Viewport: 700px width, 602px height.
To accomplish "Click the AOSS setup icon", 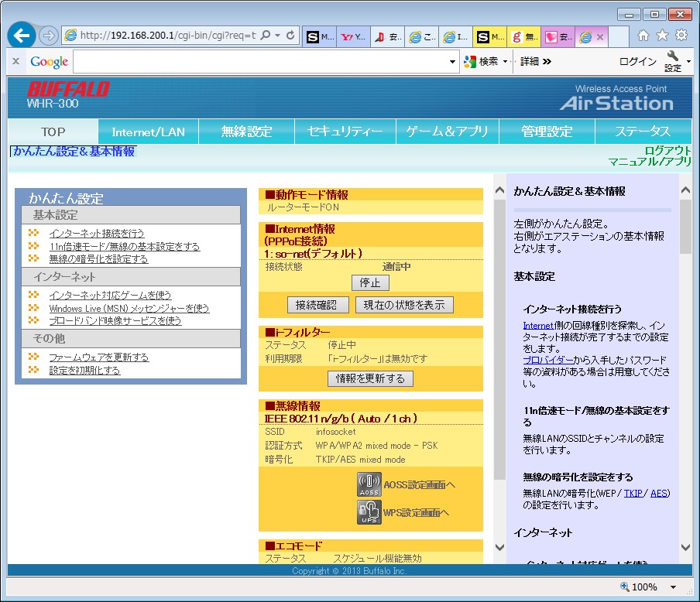I will (369, 484).
